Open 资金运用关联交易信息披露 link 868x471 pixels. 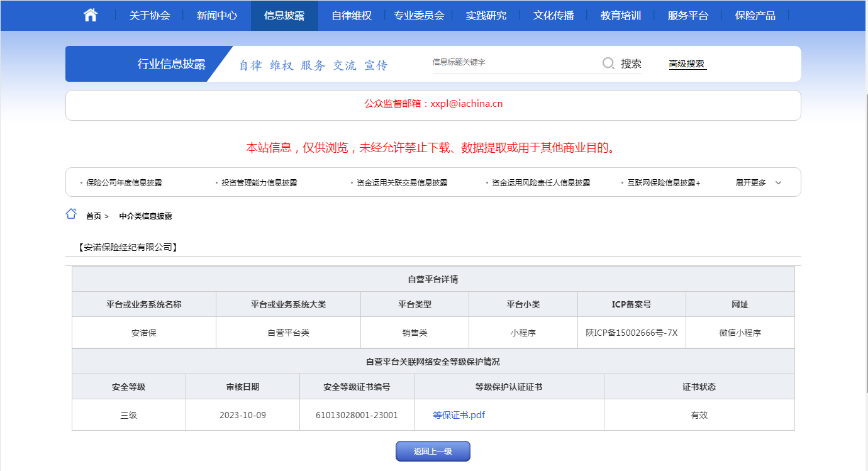point(402,183)
